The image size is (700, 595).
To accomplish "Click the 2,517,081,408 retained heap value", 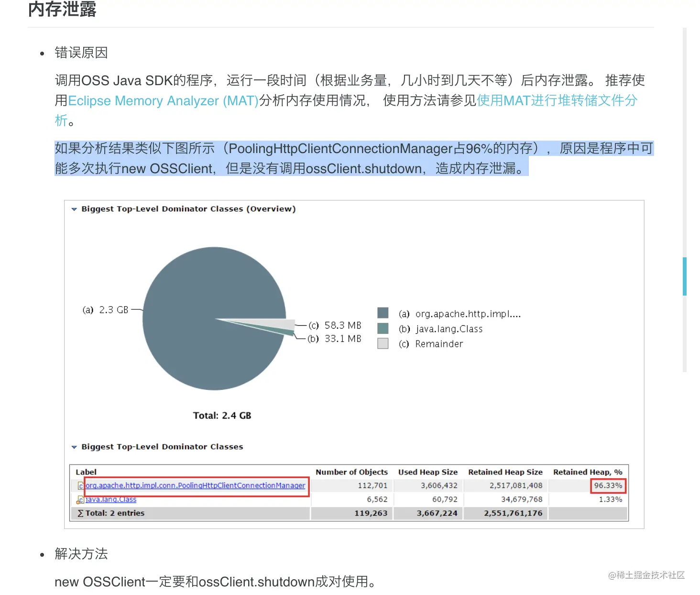I will [x=516, y=485].
